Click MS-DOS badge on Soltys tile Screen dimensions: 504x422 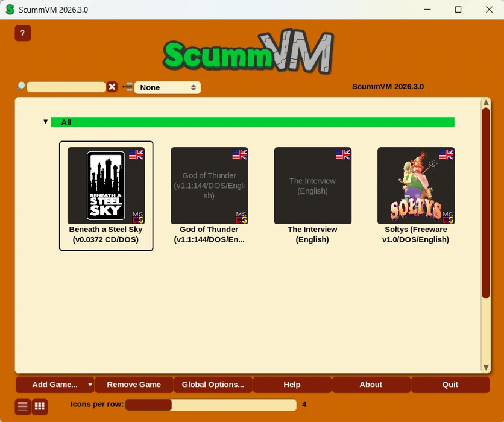point(448,218)
